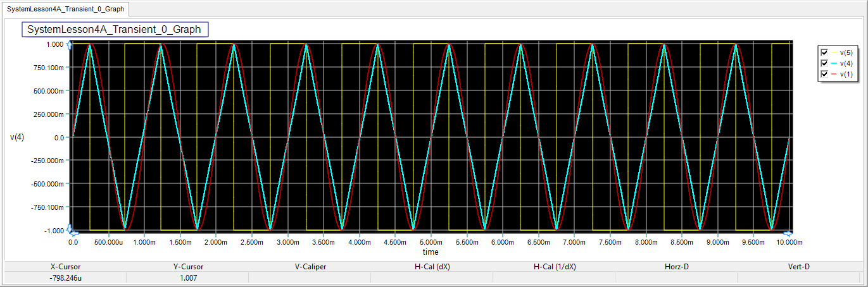Click the bottom-right horizontal cursor handle arrow
The width and height of the screenshot is (868, 287).
789,231
